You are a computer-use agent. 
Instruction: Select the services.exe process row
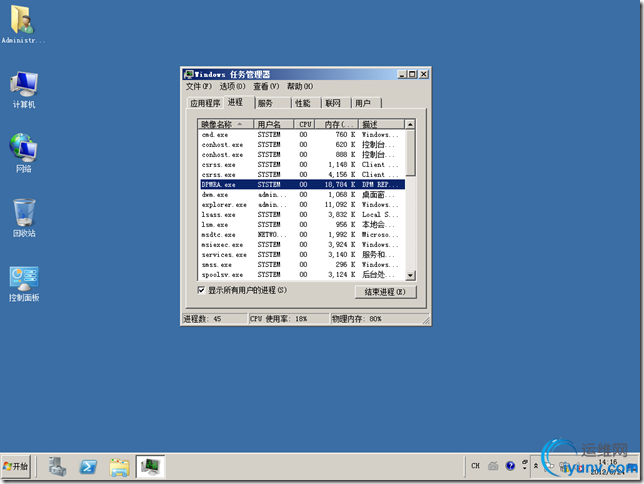point(302,255)
